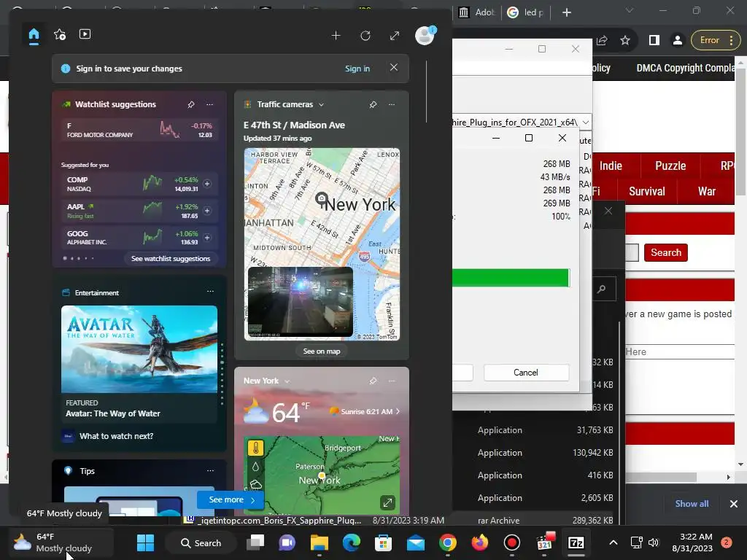Click What to watch next link
Viewport: 747px width, 560px height.
click(x=116, y=436)
